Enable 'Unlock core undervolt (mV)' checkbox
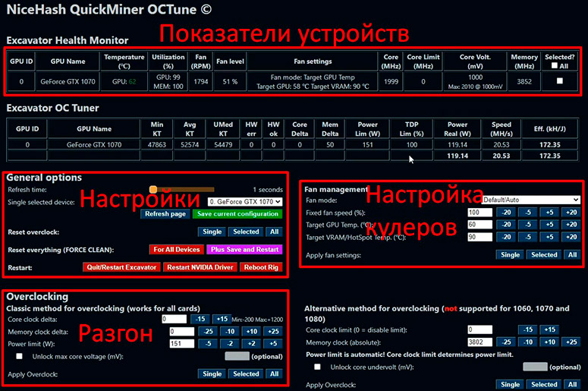 (x=317, y=367)
